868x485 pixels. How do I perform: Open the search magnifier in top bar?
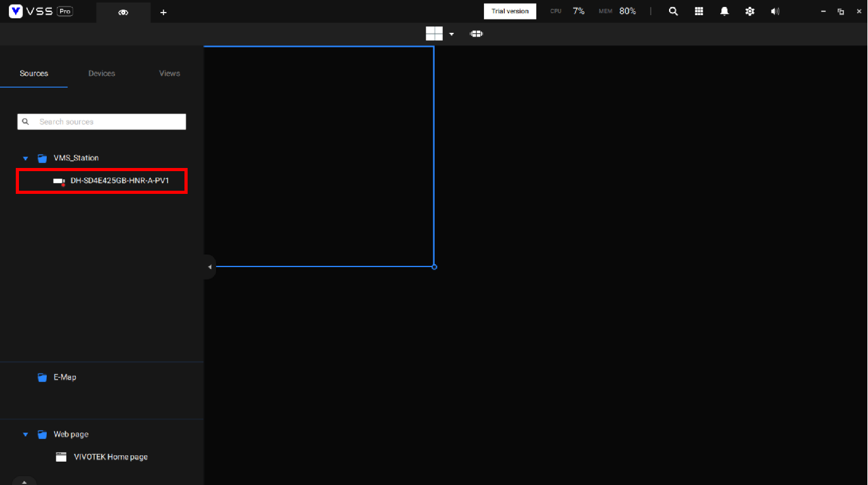pyautogui.click(x=673, y=11)
